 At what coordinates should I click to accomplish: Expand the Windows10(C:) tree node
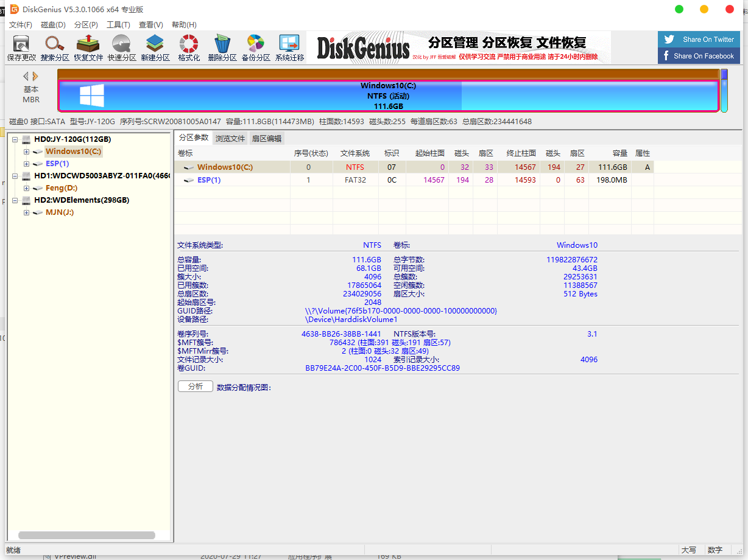[26, 152]
